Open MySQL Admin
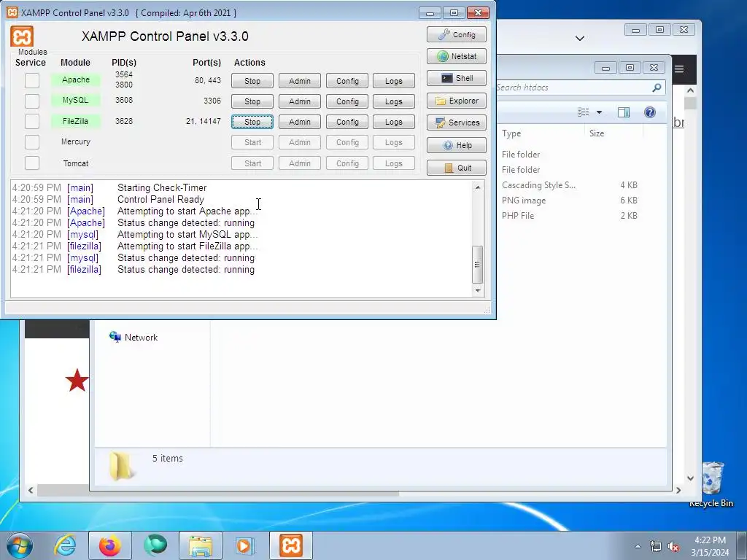 point(300,101)
